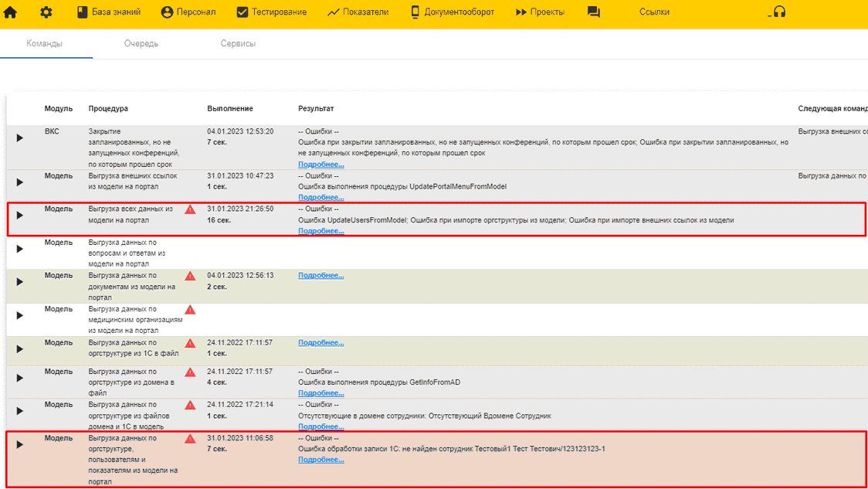The width and height of the screenshot is (868, 489).
Task: Open Подробнее dated 04.01.2023 12:56:13
Action: click(x=321, y=275)
